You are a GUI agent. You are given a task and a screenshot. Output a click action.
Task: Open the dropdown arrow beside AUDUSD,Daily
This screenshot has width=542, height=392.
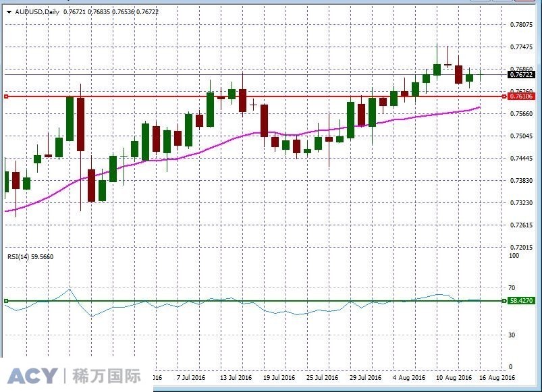pyautogui.click(x=9, y=12)
